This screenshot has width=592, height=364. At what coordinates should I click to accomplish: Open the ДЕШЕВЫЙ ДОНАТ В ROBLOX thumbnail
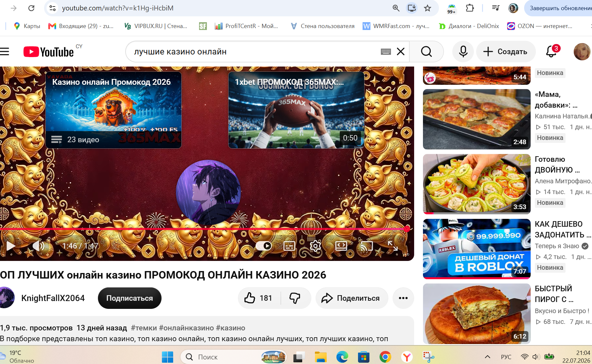coord(477,249)
